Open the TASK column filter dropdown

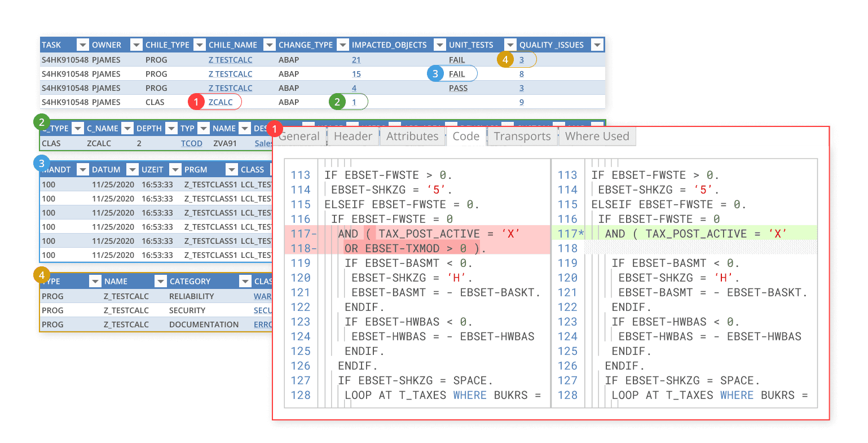(x=82, y=45)
